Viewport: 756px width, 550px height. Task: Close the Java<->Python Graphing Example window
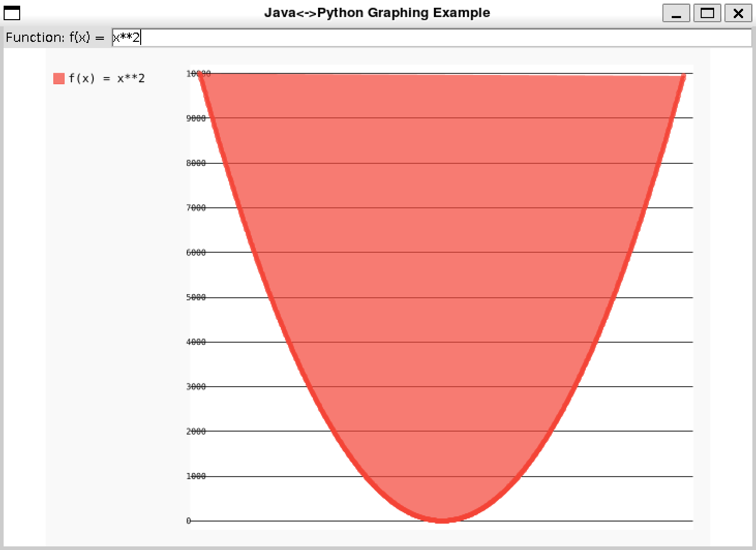738,13
